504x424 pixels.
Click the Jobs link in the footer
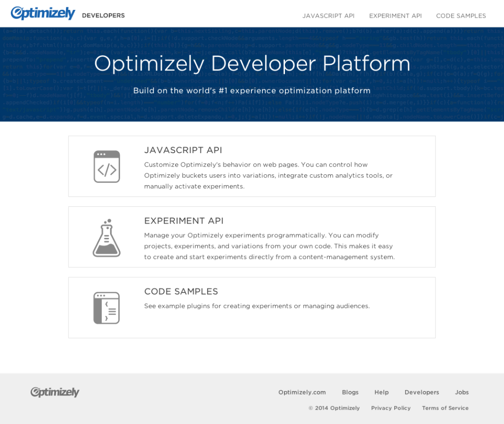point(462,392)
